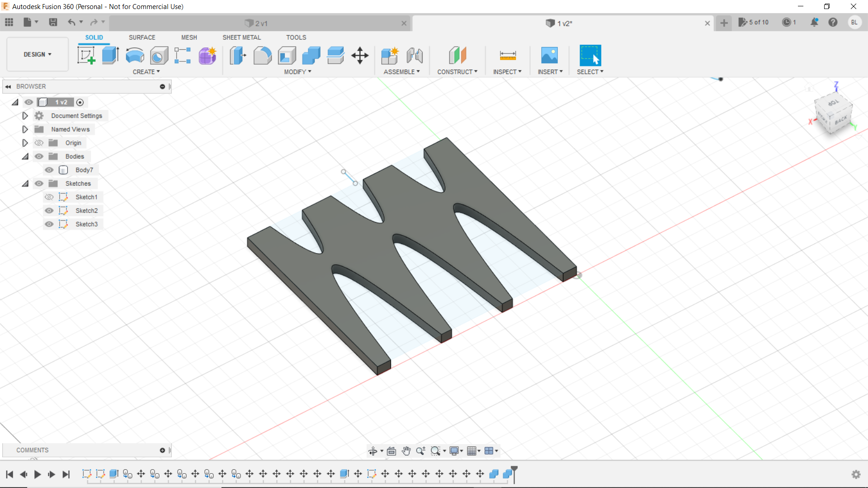This screenshot has height=488, width=868.
Task: Open the Construct dropdown menu
Action: [x=458, y=71]
